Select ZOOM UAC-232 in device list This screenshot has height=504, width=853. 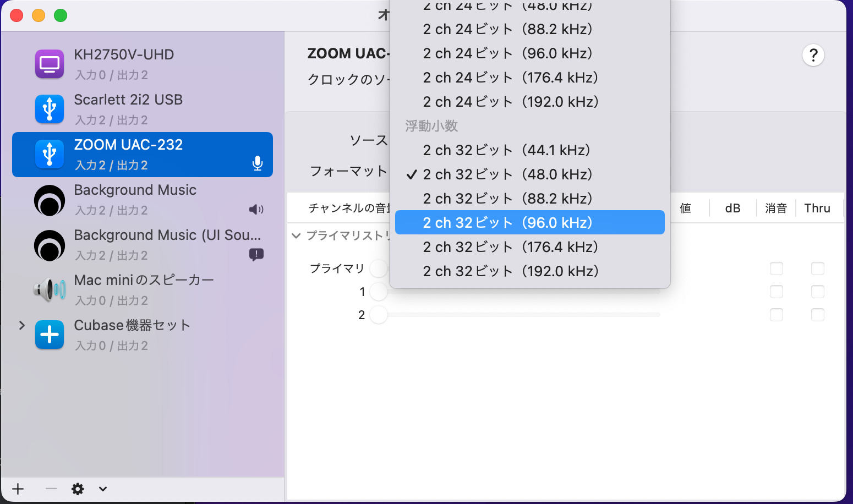(x=143, y=155)
